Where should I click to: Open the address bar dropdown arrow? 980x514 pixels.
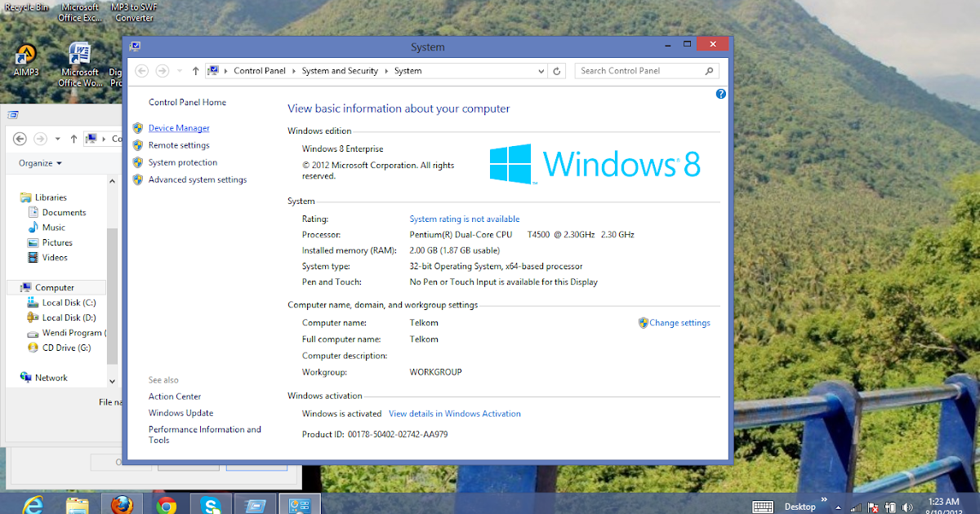[541, 70]
